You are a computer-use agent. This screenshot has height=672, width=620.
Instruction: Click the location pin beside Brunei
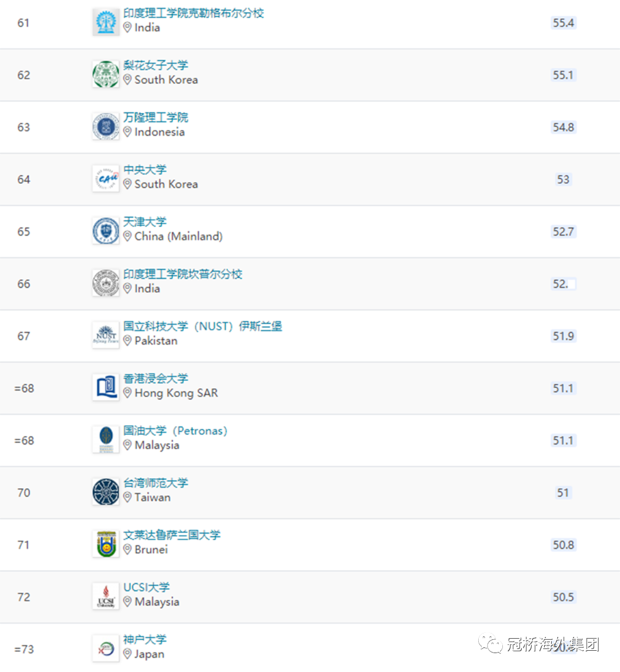[x=127, y=550]
